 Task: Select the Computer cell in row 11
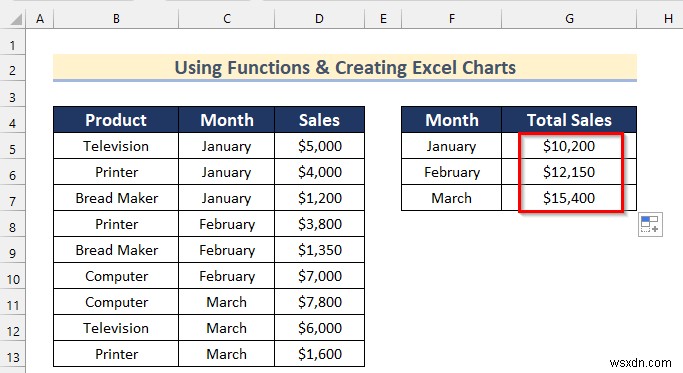point(116,302)
